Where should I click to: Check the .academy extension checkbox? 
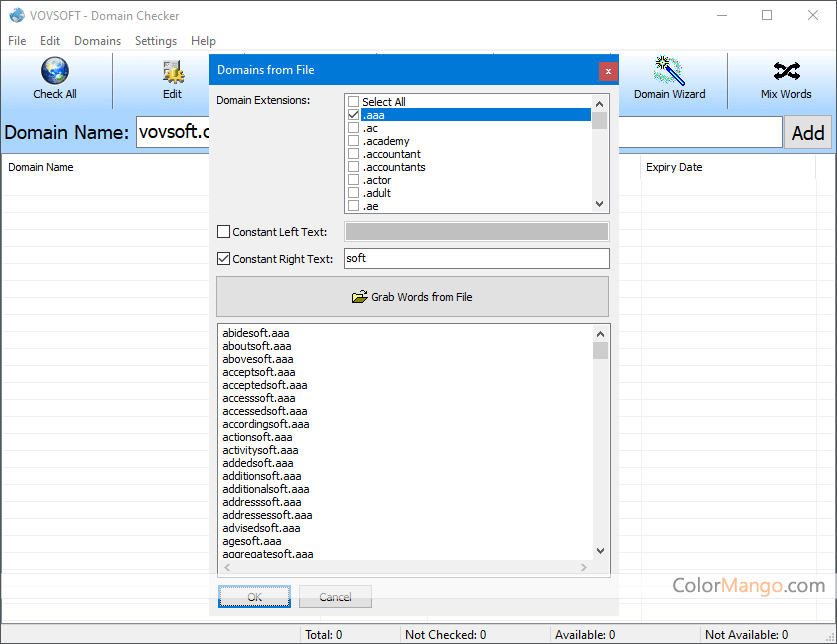(x=353, y=141)
